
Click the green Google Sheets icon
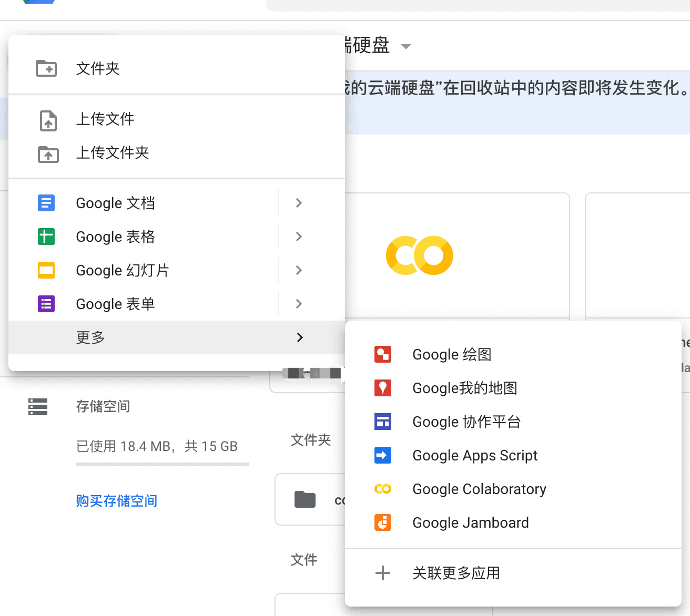46,237
